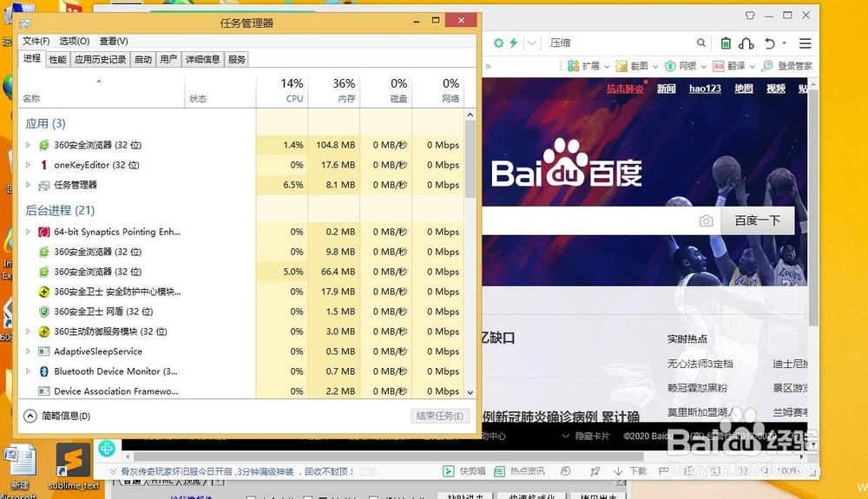Switch to the 应用历史记录 tab
868x499 pixels.
100,59
